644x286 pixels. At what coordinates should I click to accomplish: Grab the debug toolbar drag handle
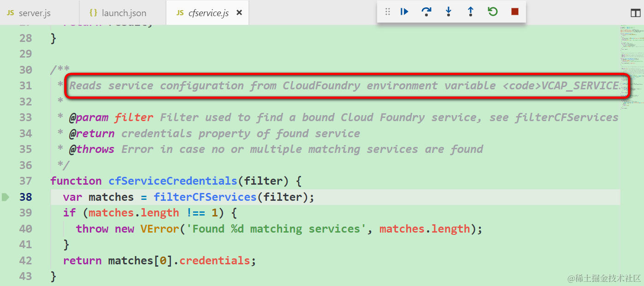click(388, 12)
